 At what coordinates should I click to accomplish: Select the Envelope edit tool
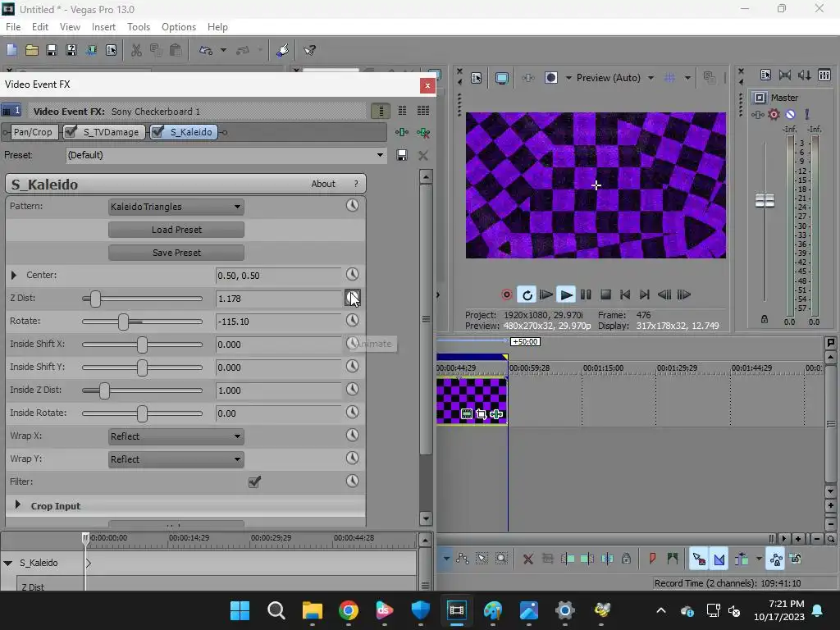[463, 559]
